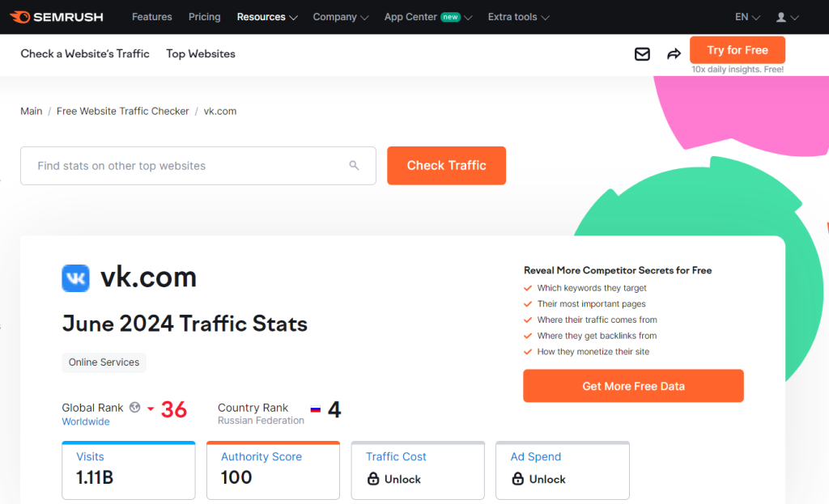Open the EN language selector
This screenshot has height=504, width=829.
[747, 17]
